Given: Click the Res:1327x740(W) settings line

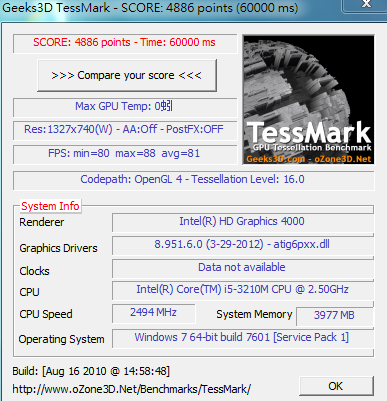Looking at the screenshot, I should (124, 130).
